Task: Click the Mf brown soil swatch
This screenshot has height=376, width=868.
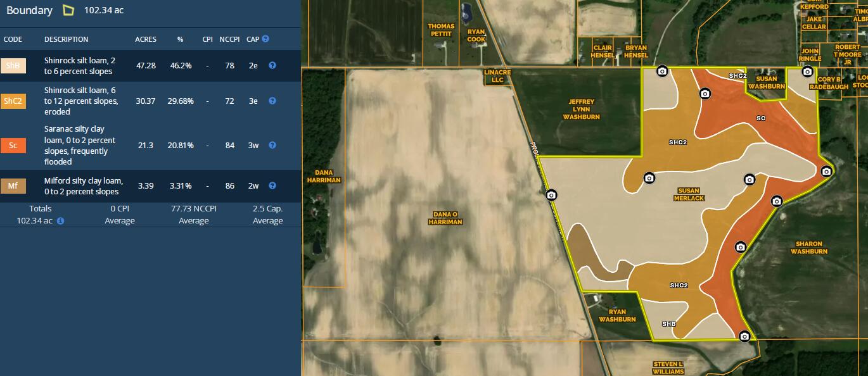Action: tap(13, 186)
